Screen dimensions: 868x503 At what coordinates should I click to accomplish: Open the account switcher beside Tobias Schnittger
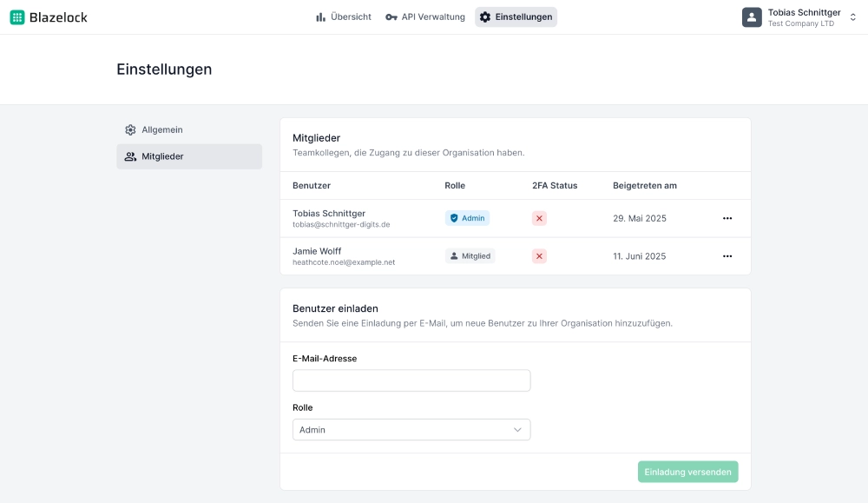click(852, 17)
